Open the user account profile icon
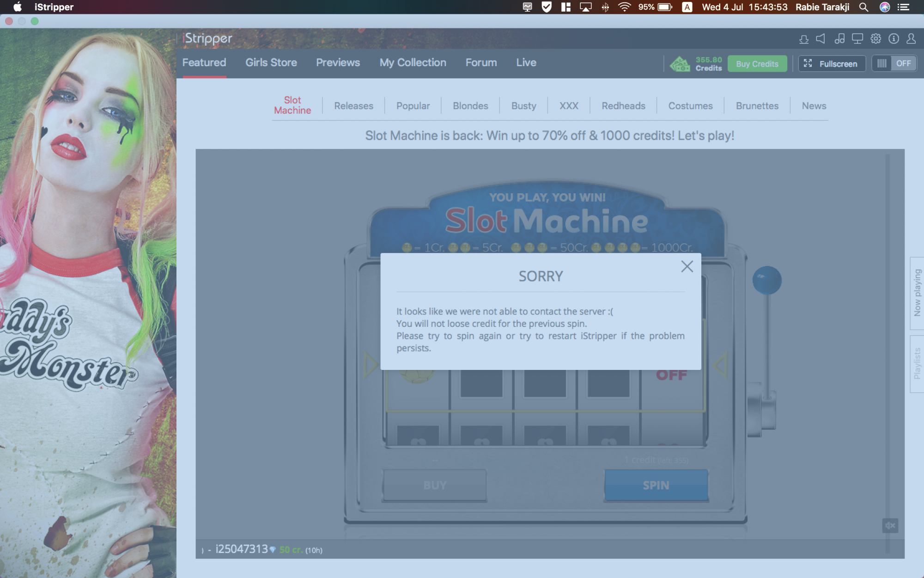The width and height of the screenshot is (924, 578). coord(911,38)
